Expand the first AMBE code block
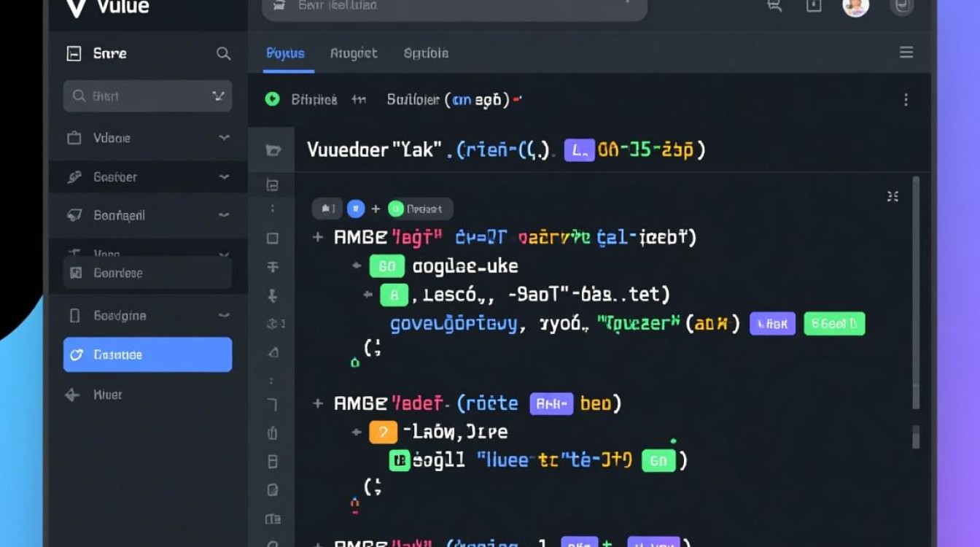The height and width of the screenshot is (547, 980). 318,237
